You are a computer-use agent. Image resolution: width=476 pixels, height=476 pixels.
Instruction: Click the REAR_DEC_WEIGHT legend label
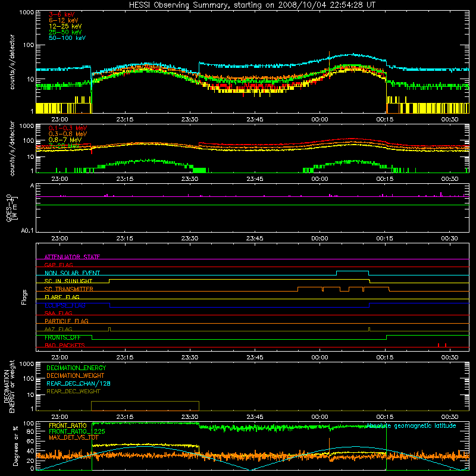pos(73,392)
